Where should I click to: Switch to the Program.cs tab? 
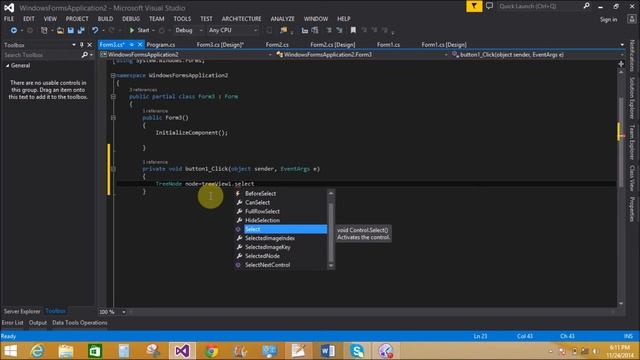coord(161,44)
